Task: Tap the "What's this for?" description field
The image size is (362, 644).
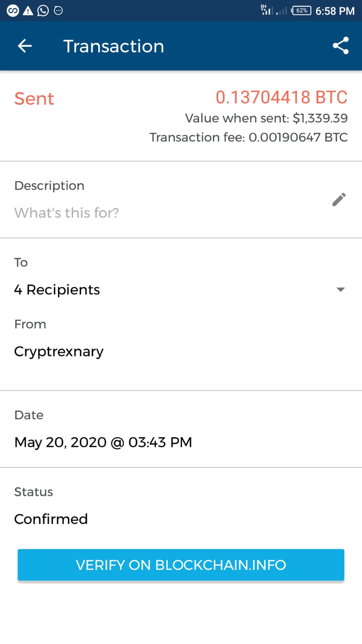Action: [x=66, y=213]
